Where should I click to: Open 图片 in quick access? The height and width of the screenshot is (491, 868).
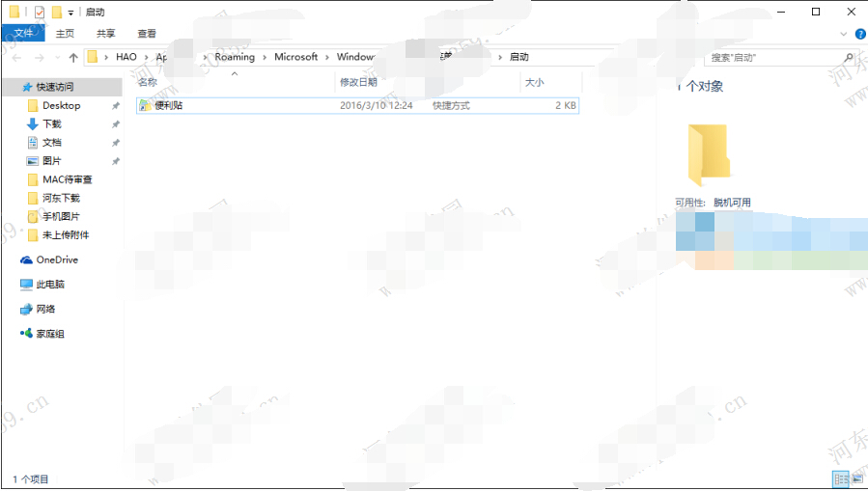pos(52,161)
